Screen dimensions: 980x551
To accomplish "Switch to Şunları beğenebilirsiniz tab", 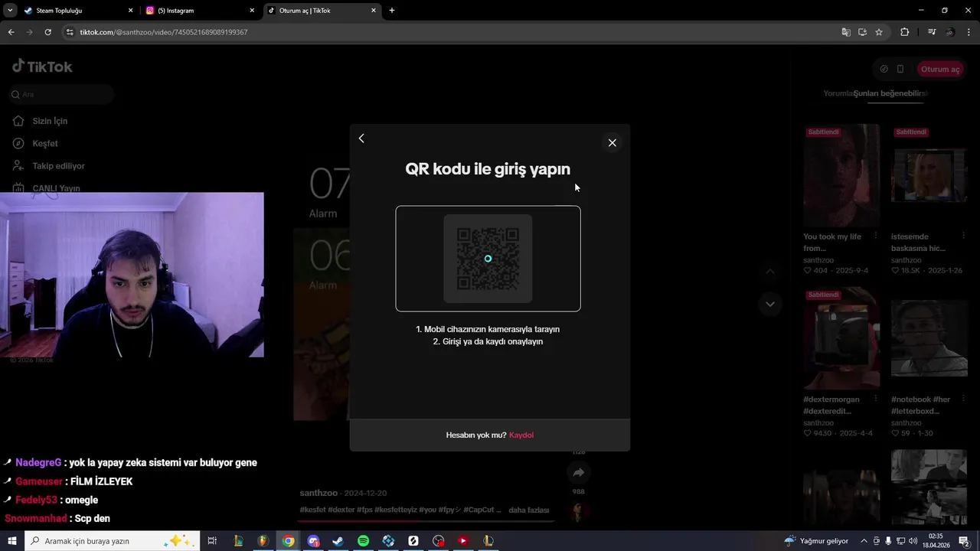I will 890,93.
